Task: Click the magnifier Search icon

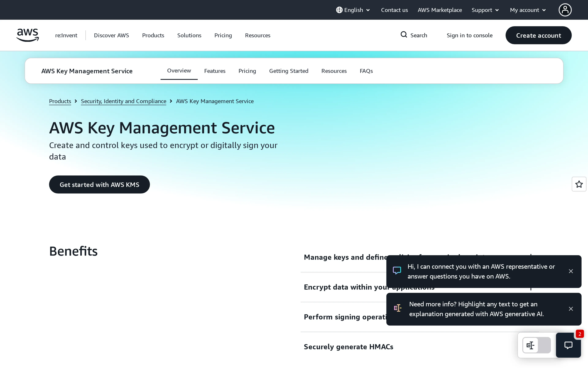Action: (x=404, y=34)
